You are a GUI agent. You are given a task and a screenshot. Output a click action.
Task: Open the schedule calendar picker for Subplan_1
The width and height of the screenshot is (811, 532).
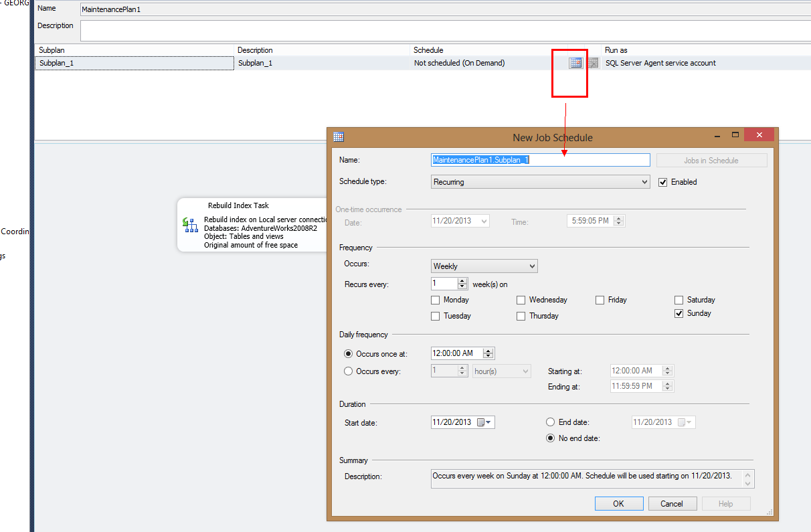(575, 62)
